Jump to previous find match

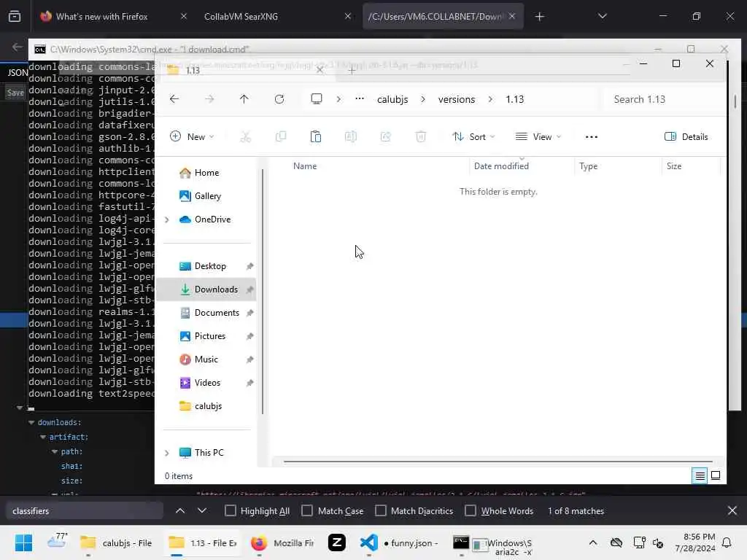180,511
